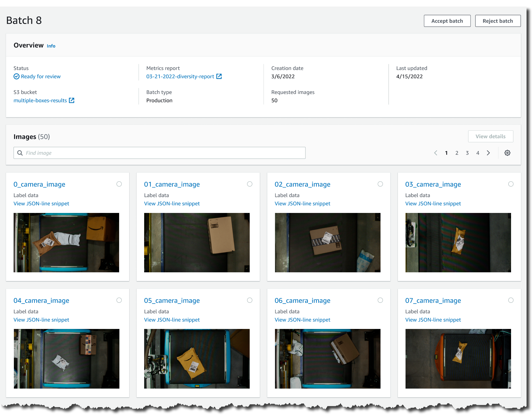Open the Overview Info link
Image resolution: width=532 pixels, height=415 pixels.
(x=51, y=46)
